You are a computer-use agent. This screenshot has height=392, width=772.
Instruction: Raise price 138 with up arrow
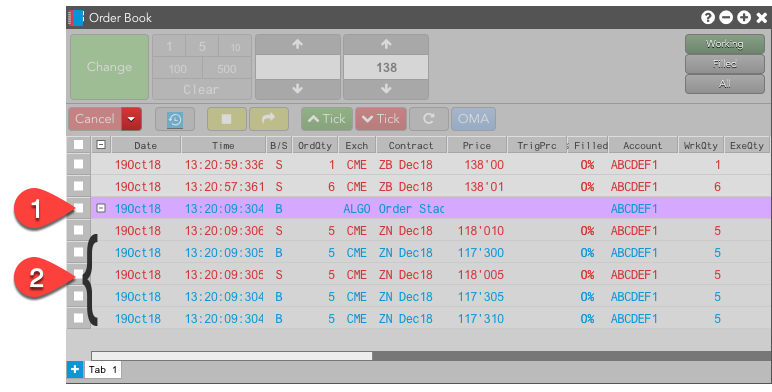click(x=386, y=44)
